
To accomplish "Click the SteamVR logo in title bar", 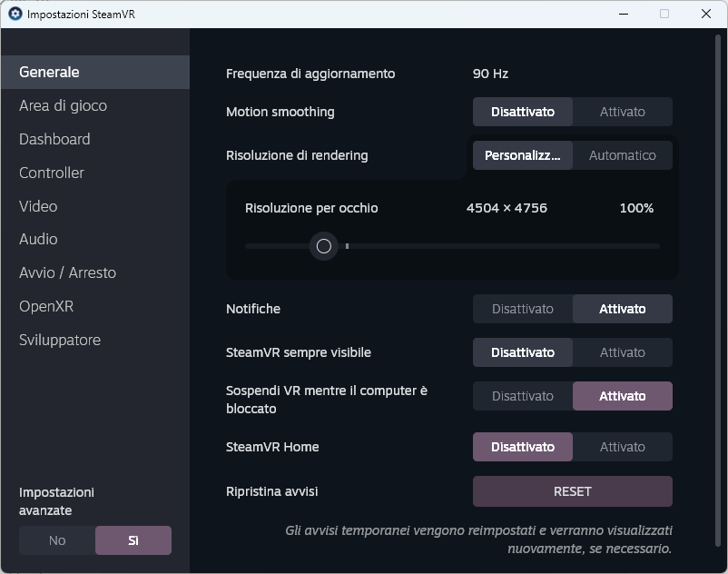I will pyautogui.click(x=15, y=14).
